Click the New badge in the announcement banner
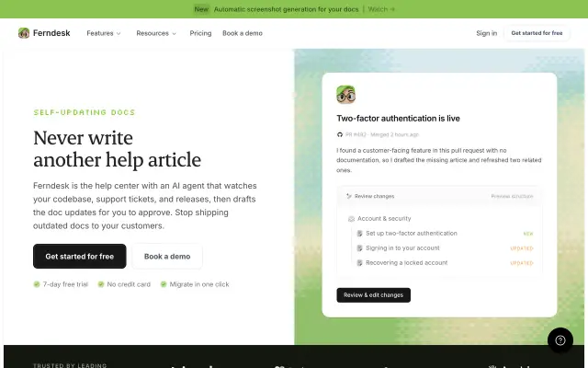The image size is (588, 368). (201, 9)
